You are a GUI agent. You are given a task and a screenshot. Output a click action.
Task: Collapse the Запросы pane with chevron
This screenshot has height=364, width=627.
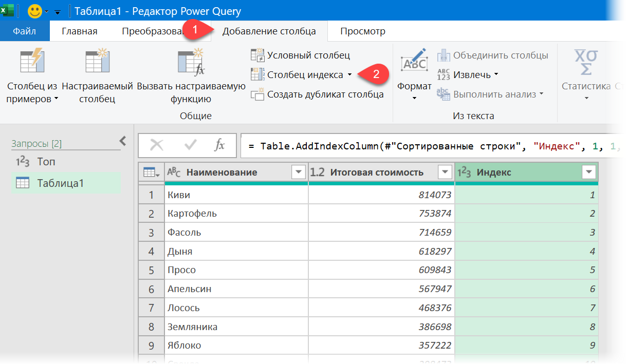(122, 141)
